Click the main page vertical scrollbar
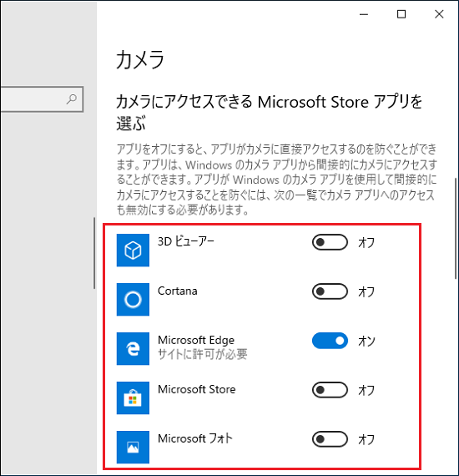The width and height of the screenshot is (459, 476). pyautogui.click(x=456, y=228)
